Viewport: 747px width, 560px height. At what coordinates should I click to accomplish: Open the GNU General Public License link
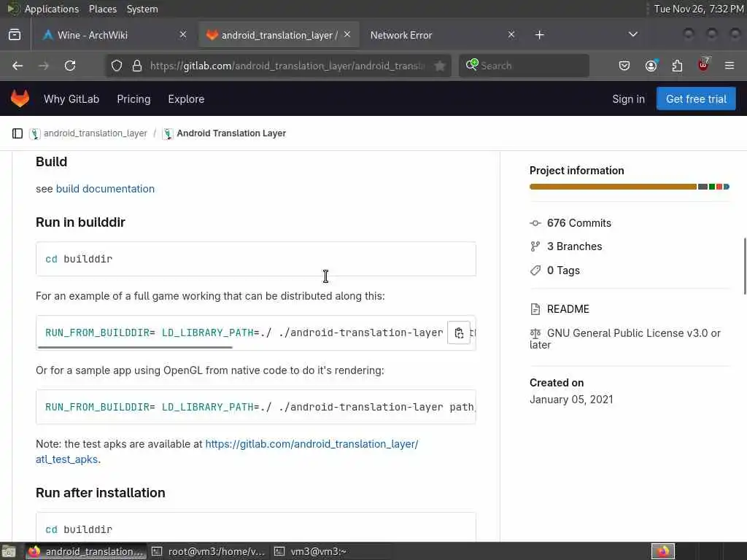coord(625,338)
